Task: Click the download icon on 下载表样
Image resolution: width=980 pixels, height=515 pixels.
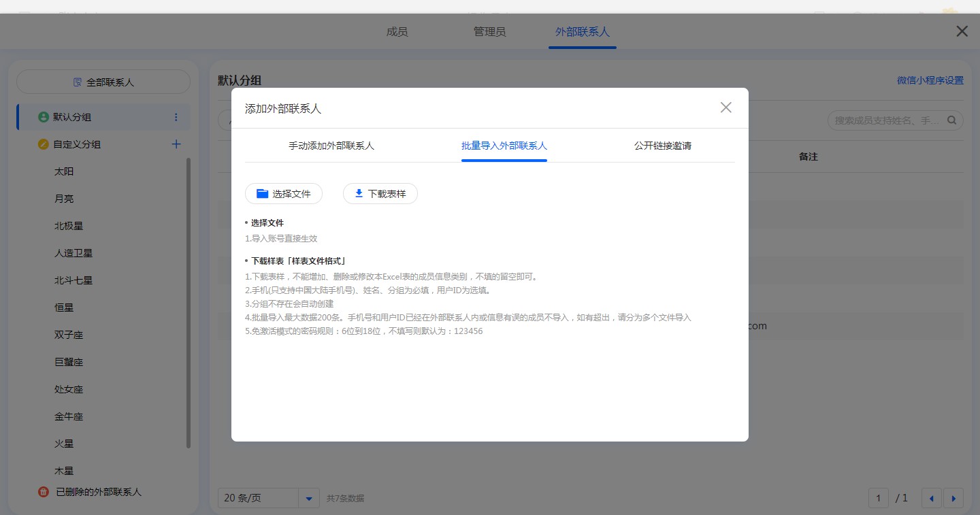Action: tap(359, 194)
